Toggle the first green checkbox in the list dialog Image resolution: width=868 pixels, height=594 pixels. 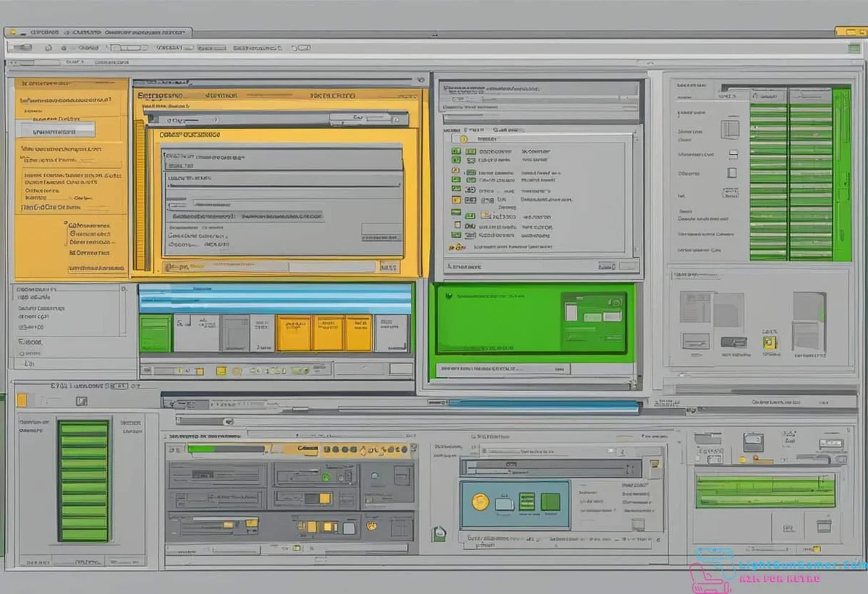pyautogui.click(x=456, y=152)
